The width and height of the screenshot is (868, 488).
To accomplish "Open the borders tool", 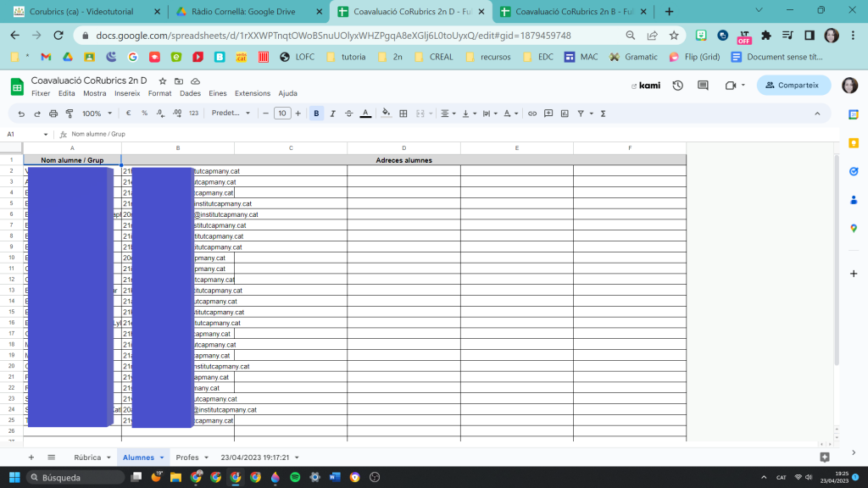I will click(403, 114).
